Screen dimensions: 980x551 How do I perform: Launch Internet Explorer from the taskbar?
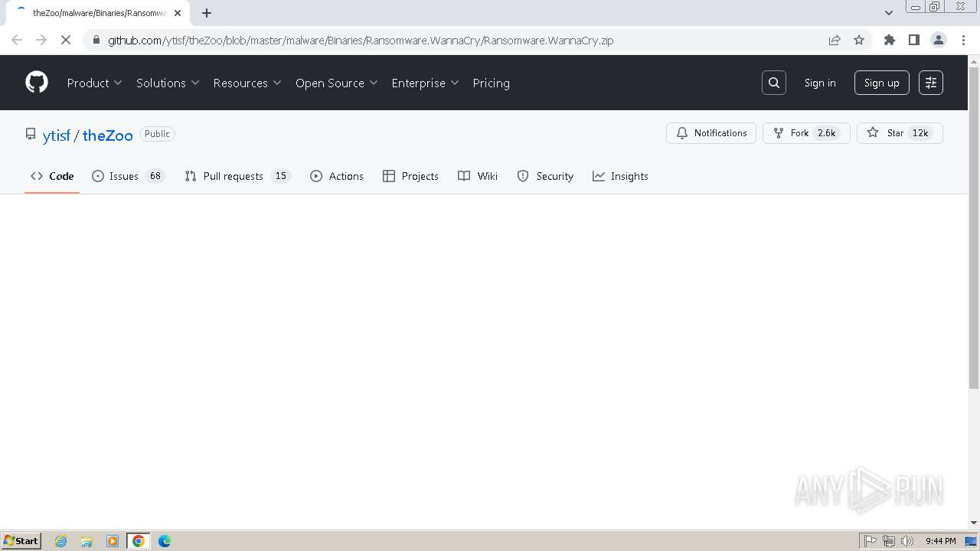61,541
